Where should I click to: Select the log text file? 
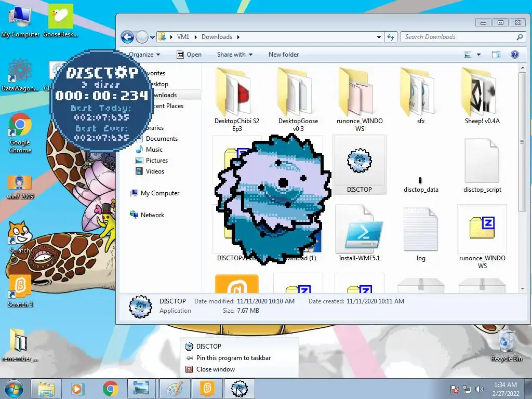click(x=421, y=233)
